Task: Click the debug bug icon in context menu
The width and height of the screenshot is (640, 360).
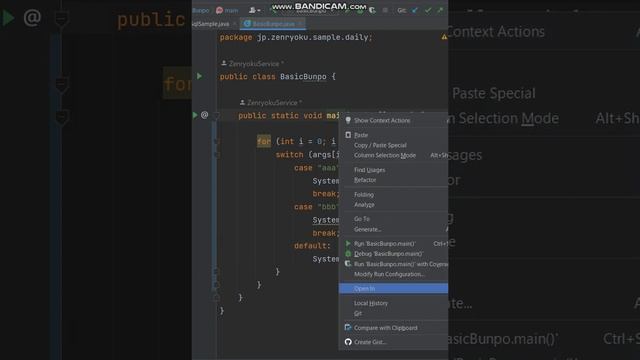Action: 348,253
